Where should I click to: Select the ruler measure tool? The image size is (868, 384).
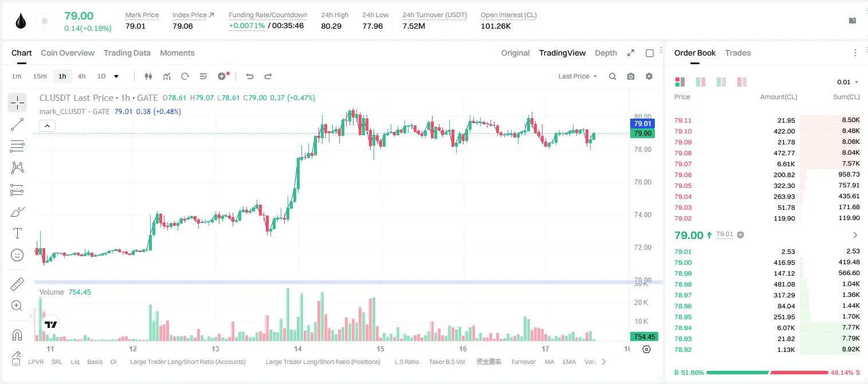(x=17, y=284)
